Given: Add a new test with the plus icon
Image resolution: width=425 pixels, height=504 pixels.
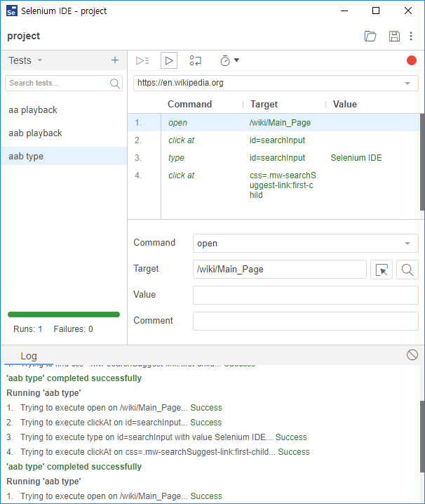Looking at the screenshot, I should coord(115,60).
